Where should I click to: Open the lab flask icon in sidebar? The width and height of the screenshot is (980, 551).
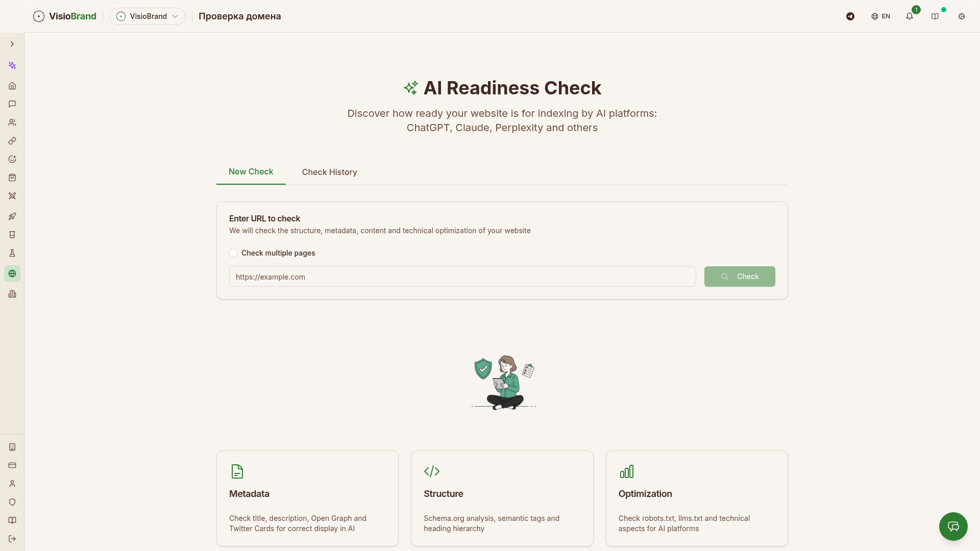[x=12, y=253]
